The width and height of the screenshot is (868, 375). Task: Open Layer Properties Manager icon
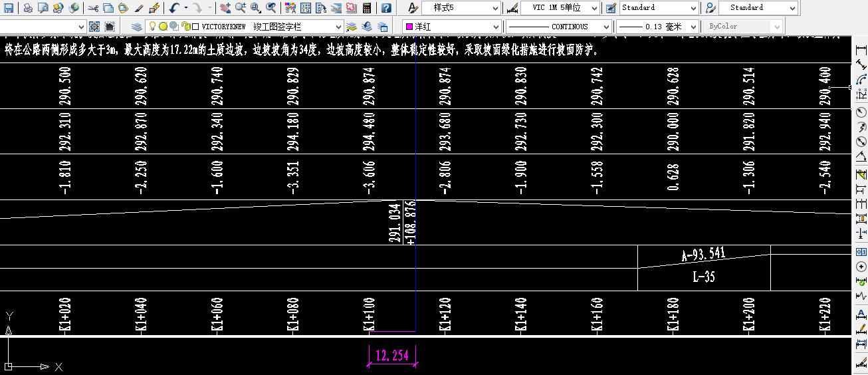point(136,27)
